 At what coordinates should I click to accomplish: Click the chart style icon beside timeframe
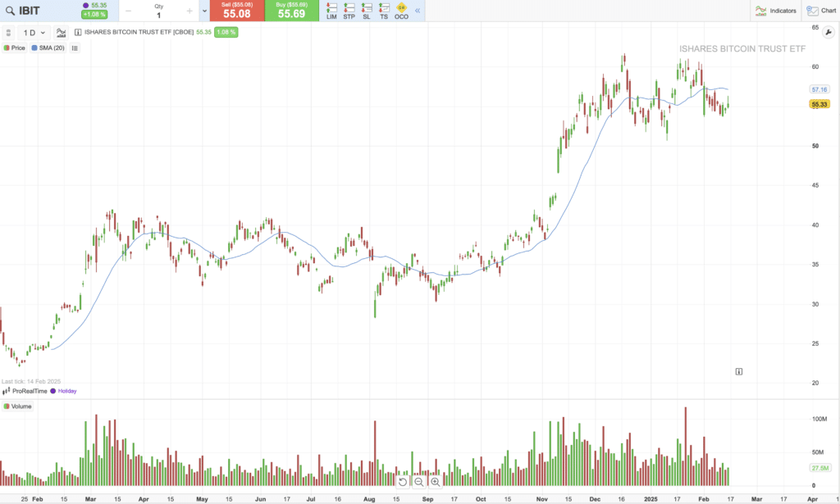[61, 33]
